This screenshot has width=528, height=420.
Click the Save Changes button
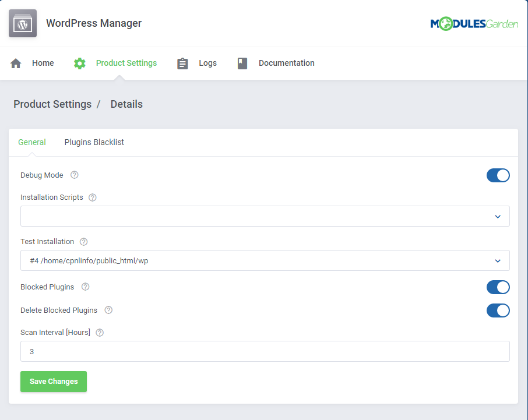pyautogui.click(x=54, y=382)
